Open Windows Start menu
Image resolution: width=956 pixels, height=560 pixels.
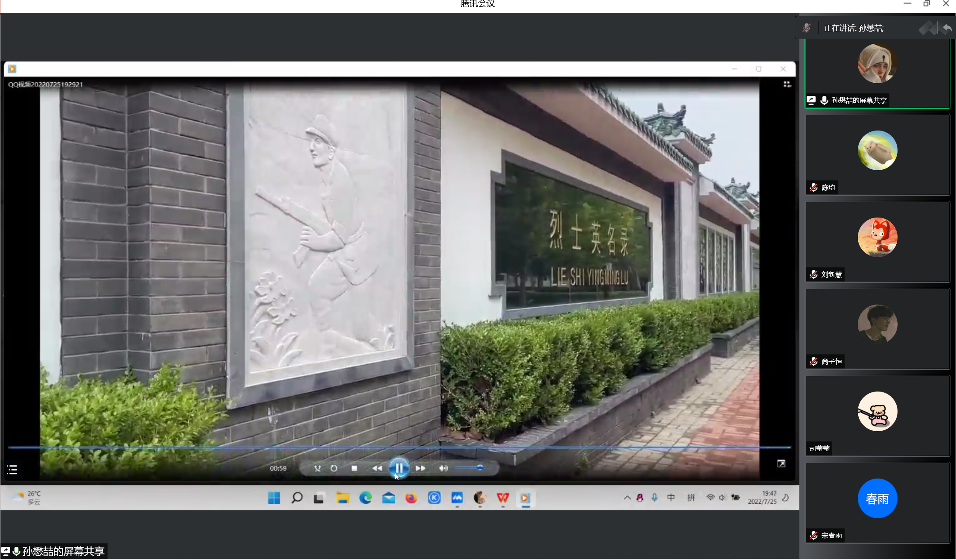click(274, 498)
